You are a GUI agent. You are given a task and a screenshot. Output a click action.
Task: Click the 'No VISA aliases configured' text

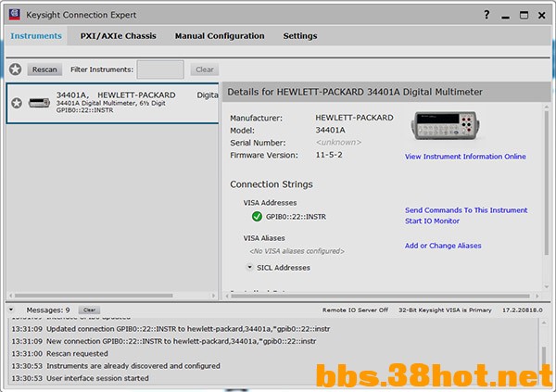coord(297,251)
